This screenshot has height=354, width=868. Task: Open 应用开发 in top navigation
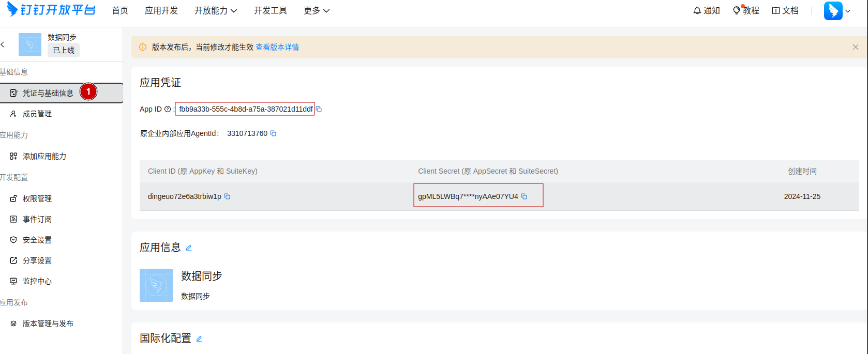161,10
